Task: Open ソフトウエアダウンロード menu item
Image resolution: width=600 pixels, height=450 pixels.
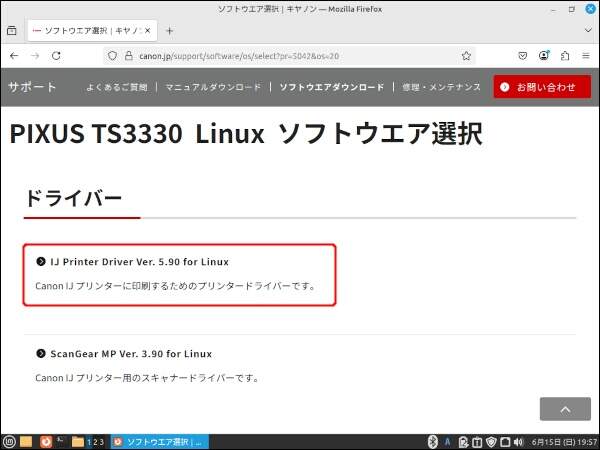Action: [332, 87]
